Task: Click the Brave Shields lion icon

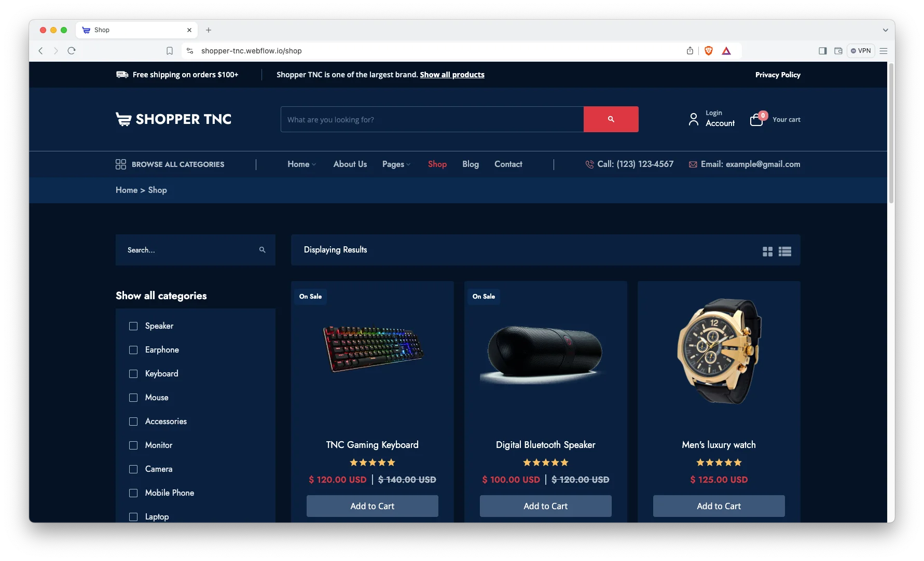Action: 709,51
